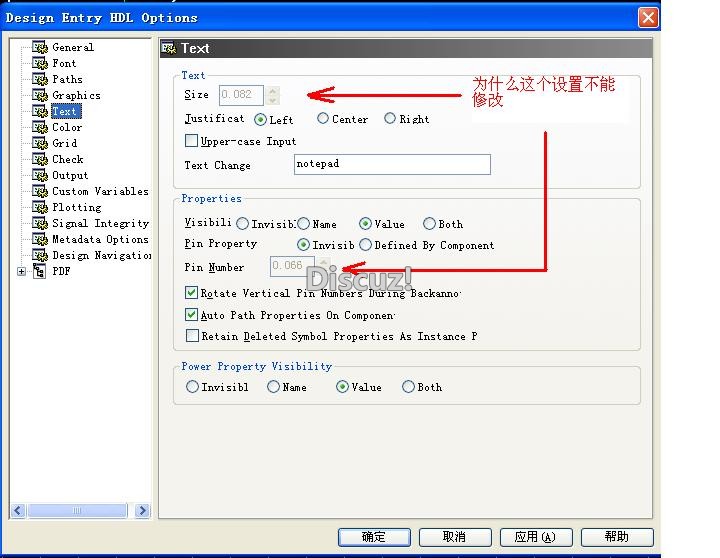Apply changes with 应用(A) button
Viewport: 720px width, 558px height.
(x=536, y=537)
